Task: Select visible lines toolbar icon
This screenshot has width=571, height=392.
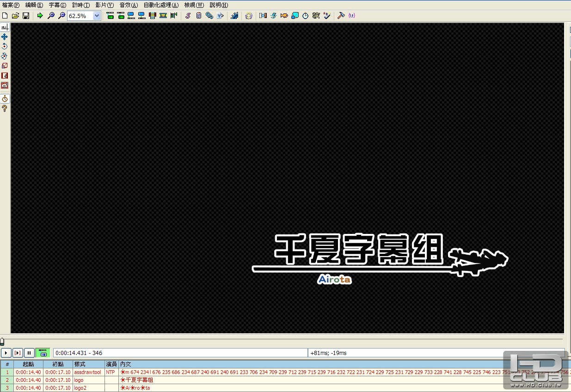Action: point(153,16)
